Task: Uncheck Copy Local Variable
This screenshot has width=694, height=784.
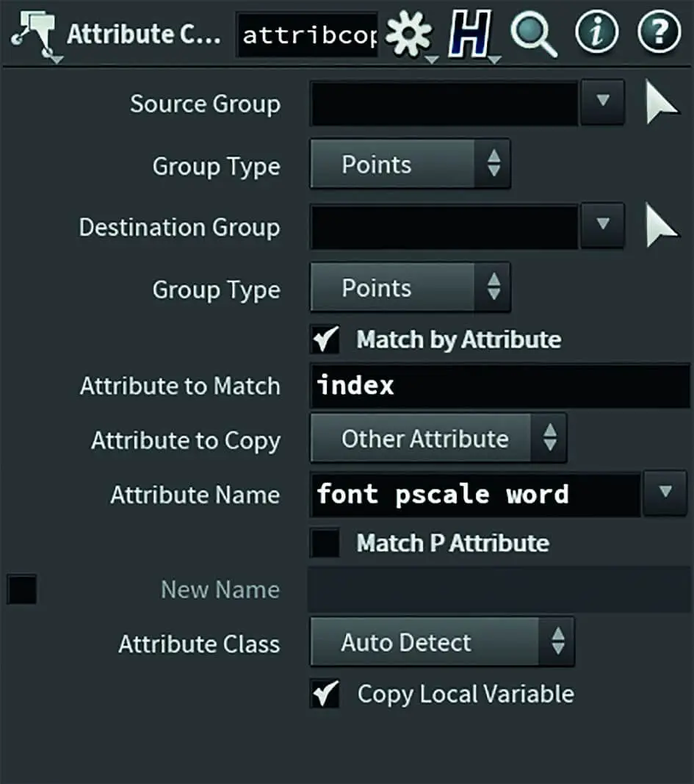Action: (325, 694)
